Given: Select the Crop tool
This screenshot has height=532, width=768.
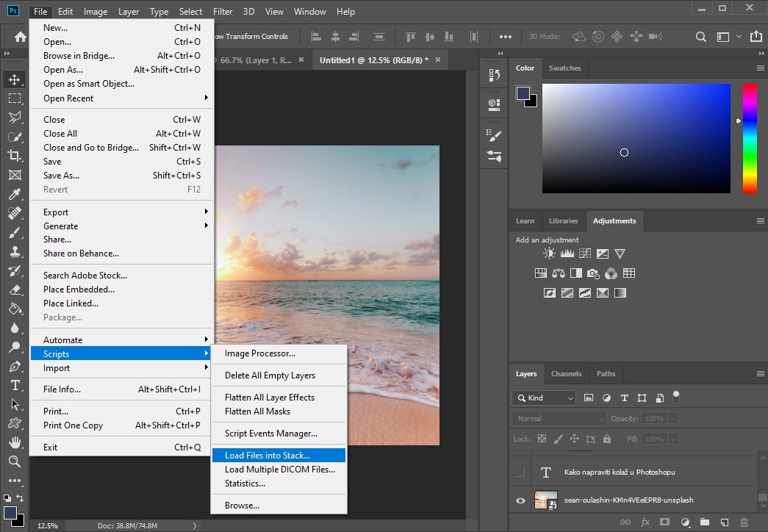Looking at the screenshot, I should pos(15,156).
